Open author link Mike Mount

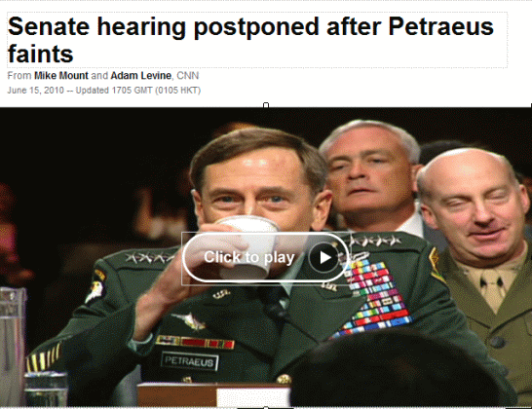[61, 75]
